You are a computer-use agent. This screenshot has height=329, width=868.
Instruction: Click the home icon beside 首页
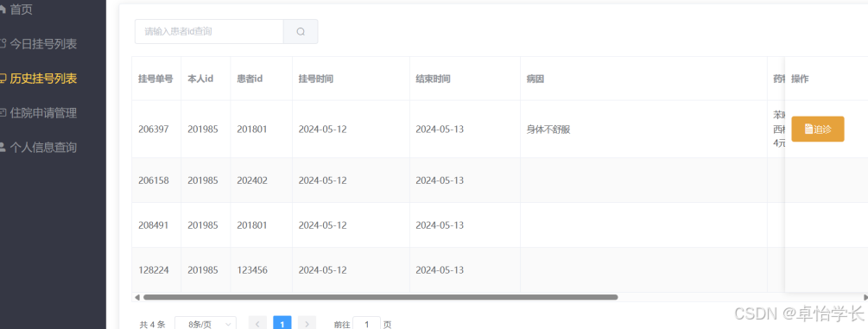point(3,9)
